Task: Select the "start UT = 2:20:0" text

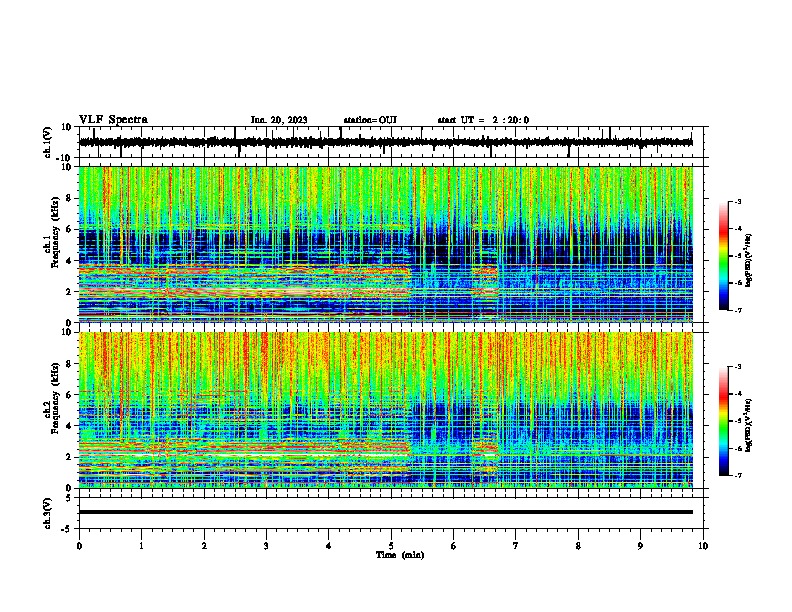Action: (x=483, y=120)
